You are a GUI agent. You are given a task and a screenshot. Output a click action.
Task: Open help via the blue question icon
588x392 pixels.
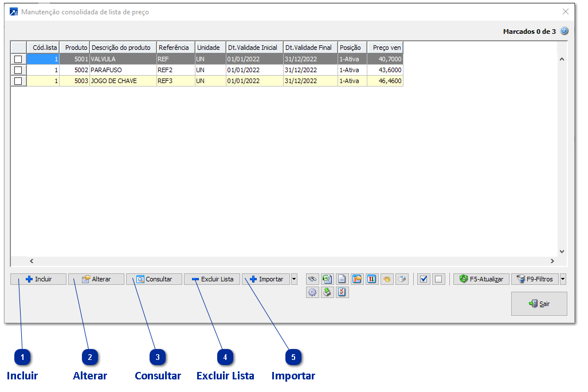(x=564, y=31)
